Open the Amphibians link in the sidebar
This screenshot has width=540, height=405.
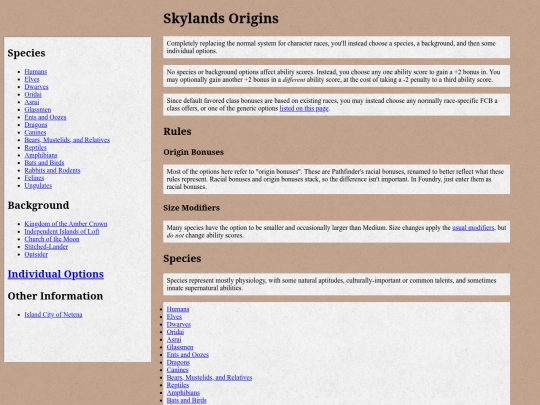coord(41,155)
